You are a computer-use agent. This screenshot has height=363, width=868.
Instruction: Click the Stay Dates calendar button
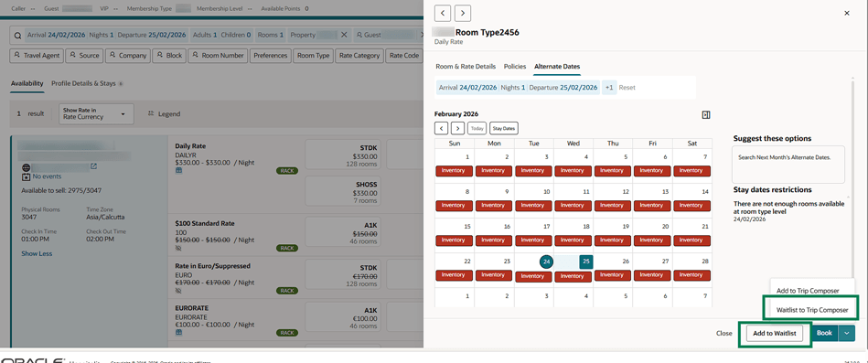504,128
